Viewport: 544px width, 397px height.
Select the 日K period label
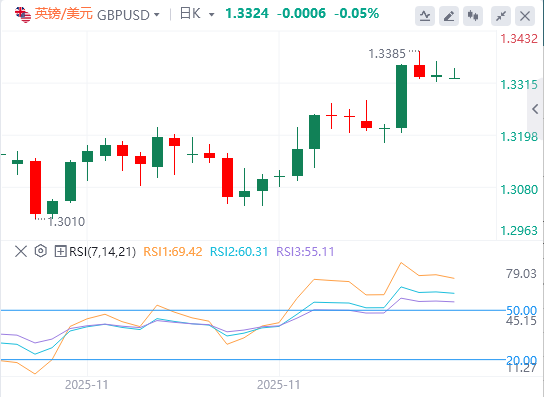[x=190, y=14]
